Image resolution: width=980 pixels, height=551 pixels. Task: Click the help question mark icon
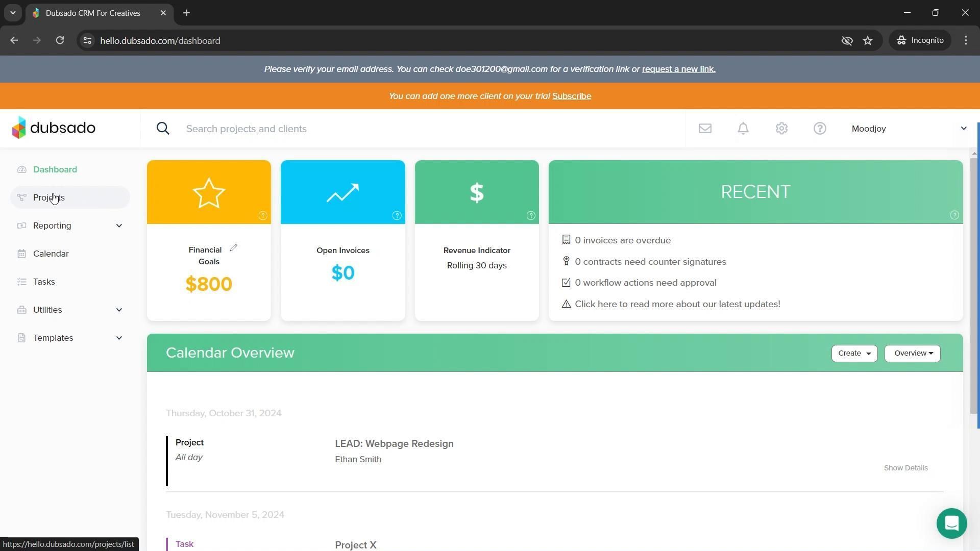(820, 129)
